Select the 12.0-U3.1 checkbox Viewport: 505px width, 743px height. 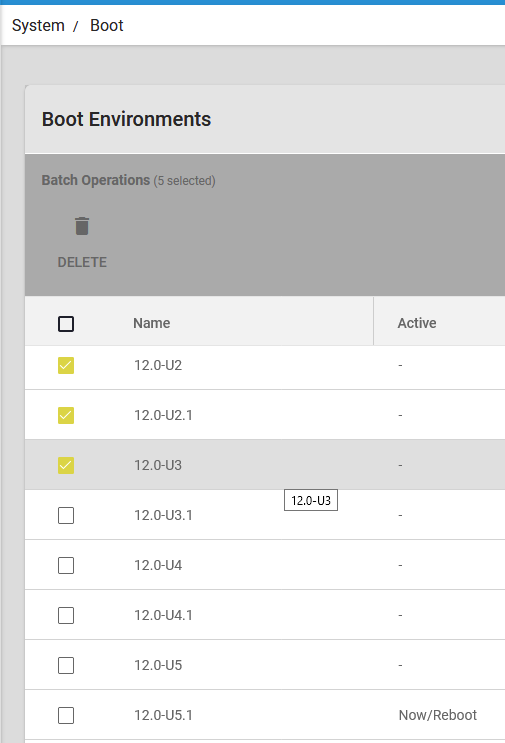pyautogui.click(x=66, y=516)
